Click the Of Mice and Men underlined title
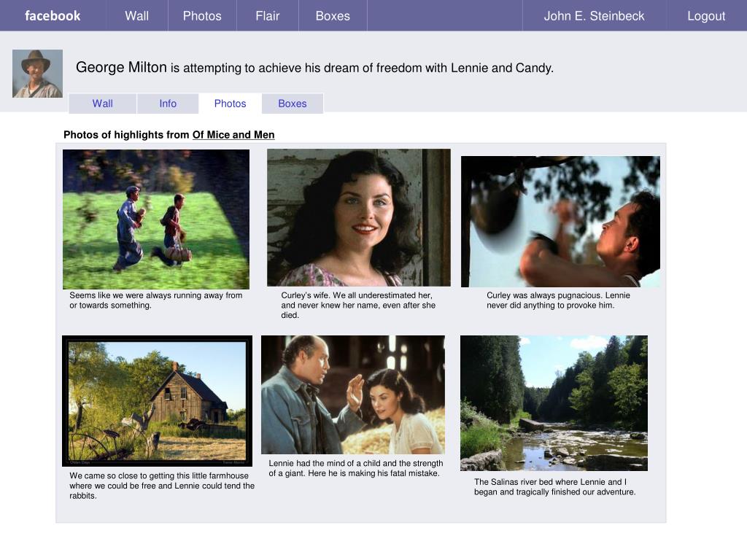The image size is (747, 560). (233, 135)
